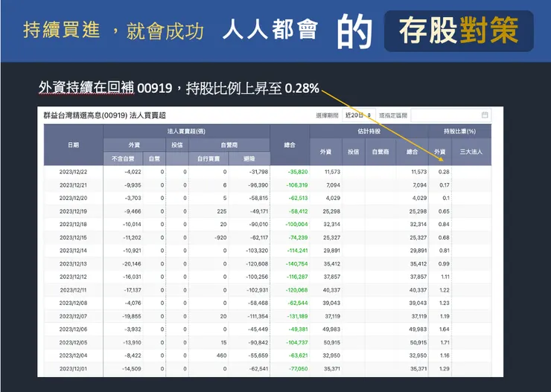The width and height of the screenshot is (551, 392).
Task: Click the 三大法人 column header
Action: coord(471,152)
